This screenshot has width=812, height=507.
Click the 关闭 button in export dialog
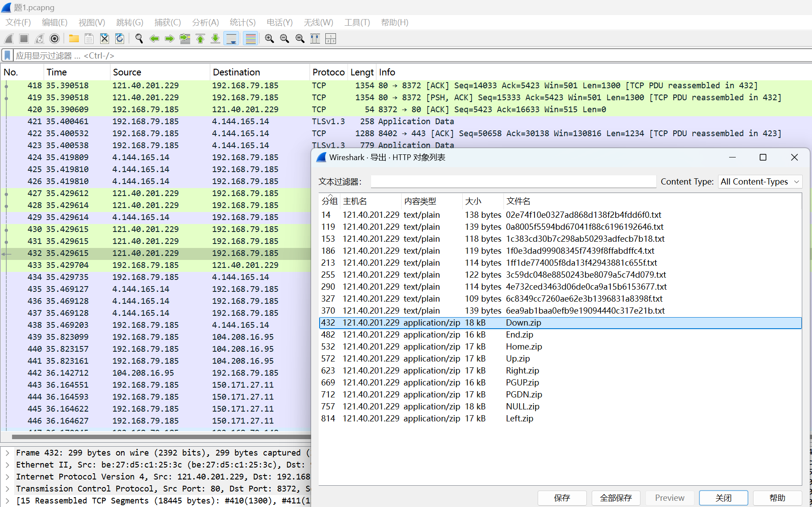click(x=723, y=498)
